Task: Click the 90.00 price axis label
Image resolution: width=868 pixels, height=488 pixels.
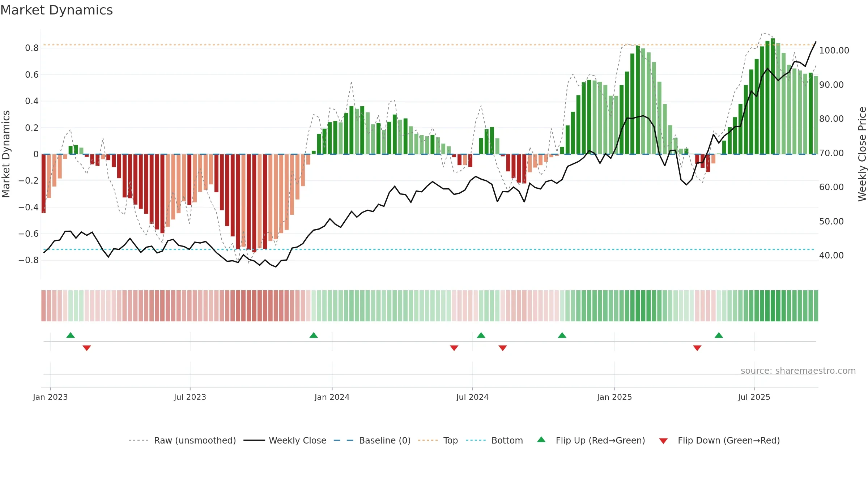Action: (831, 85)
